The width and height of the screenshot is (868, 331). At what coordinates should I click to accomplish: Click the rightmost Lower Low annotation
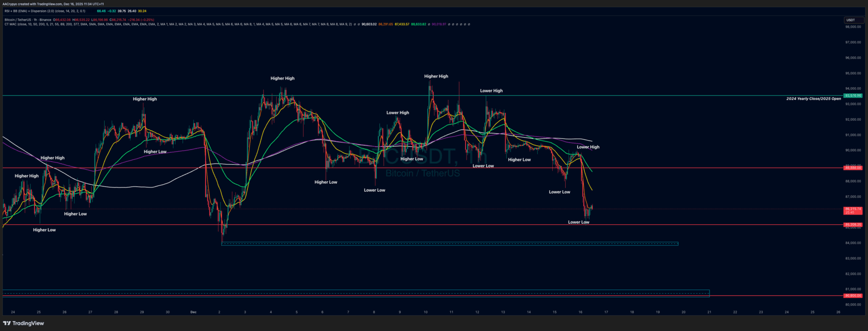(578, 222)
